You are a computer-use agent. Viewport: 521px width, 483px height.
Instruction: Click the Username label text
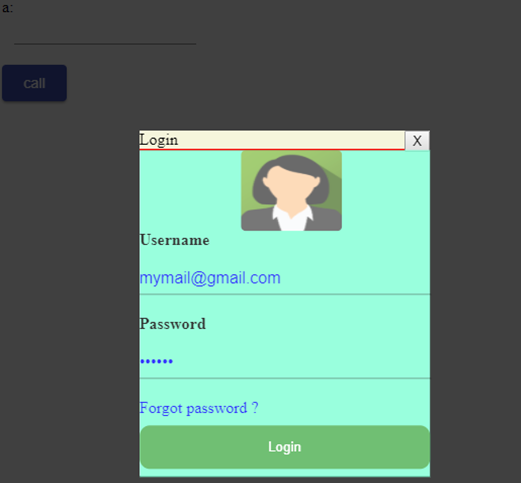pyautogui.click(x=174, y=240)
